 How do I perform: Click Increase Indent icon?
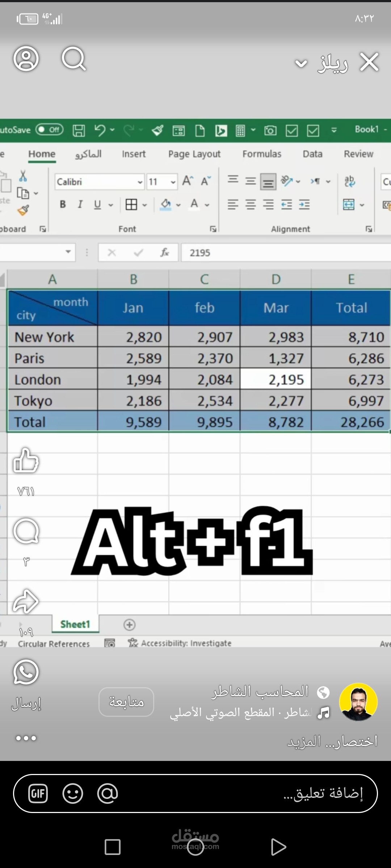click(304, 205)
